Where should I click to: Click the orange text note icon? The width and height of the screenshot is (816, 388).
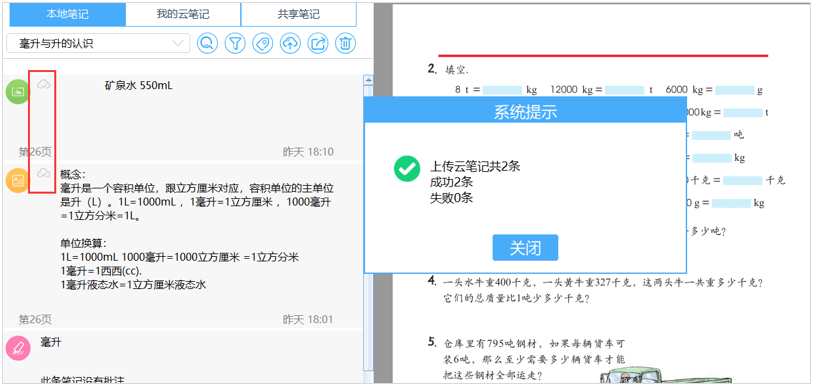[18, 180]
